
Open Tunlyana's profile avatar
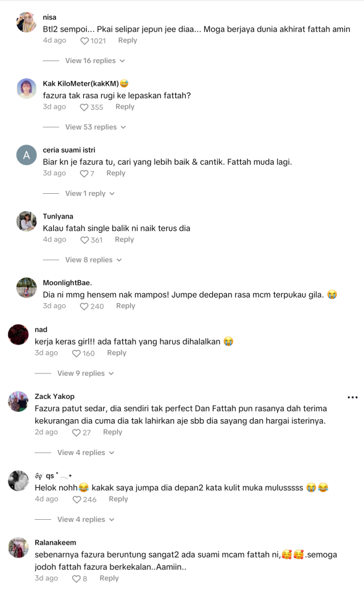27,221
